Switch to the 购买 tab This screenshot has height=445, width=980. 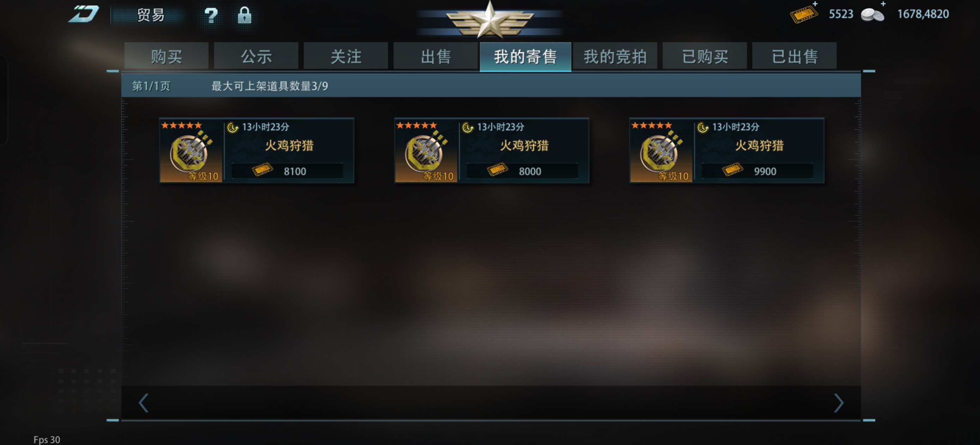(167, 56)
